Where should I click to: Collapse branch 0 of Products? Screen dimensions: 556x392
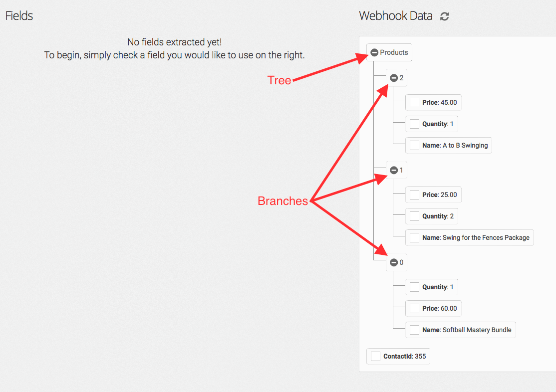[394, 262]
